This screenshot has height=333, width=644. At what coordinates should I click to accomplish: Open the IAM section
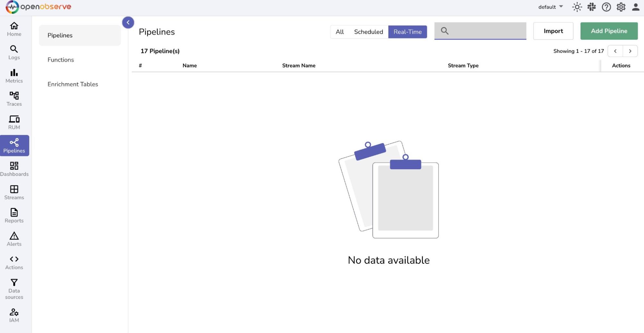pyautogui.click(x=14, y=315)
